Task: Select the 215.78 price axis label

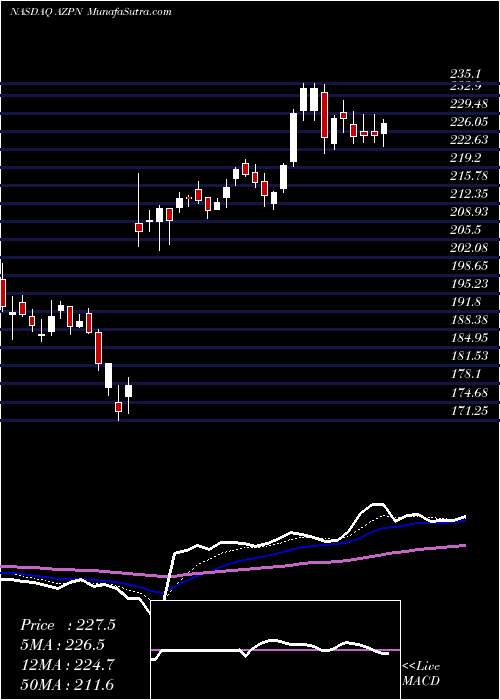Action: tap(468, 176)
